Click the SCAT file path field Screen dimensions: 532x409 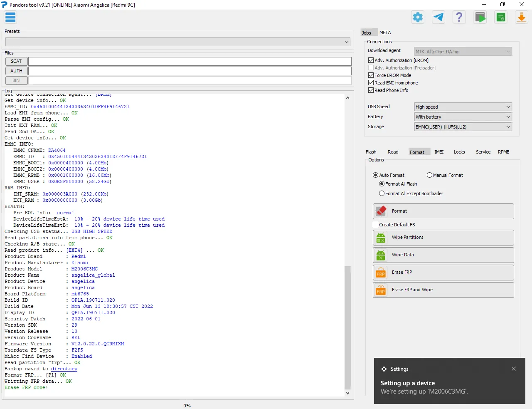click(x=190, y=61)
